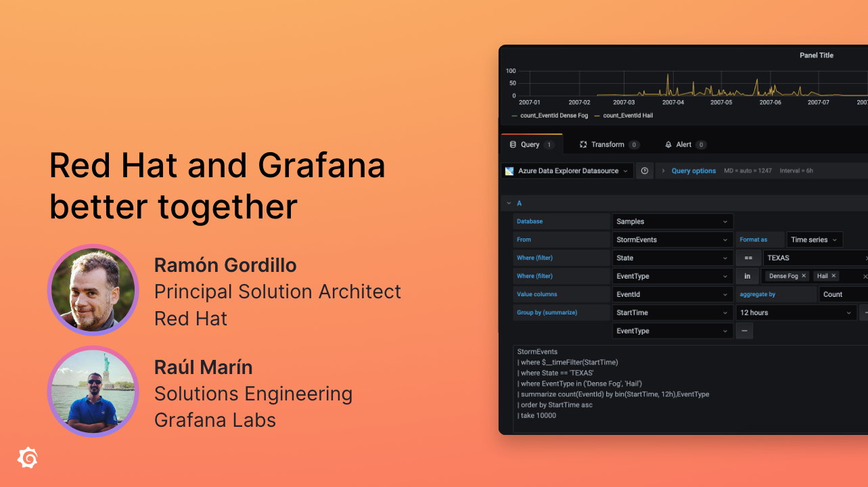Viewport: 868px width, 487px height.
Task: Expand the Query options section
Action: click(x=693, y=170)
